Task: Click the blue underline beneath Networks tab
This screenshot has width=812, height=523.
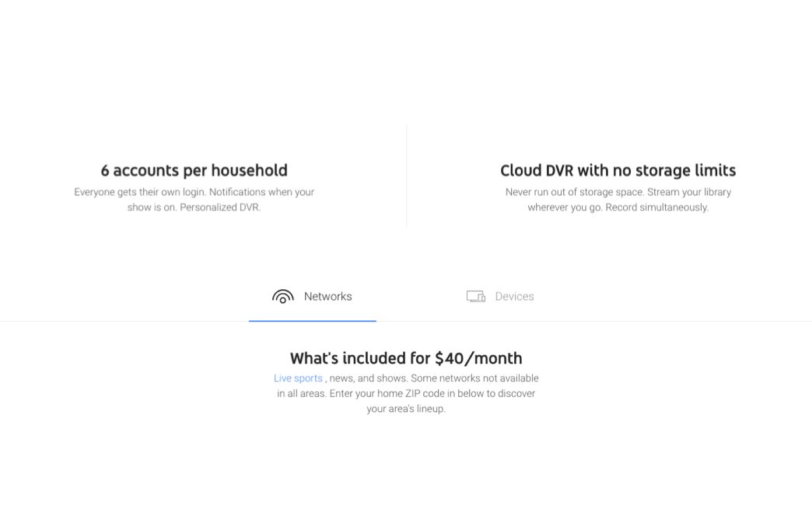Action: click(312, 320)
